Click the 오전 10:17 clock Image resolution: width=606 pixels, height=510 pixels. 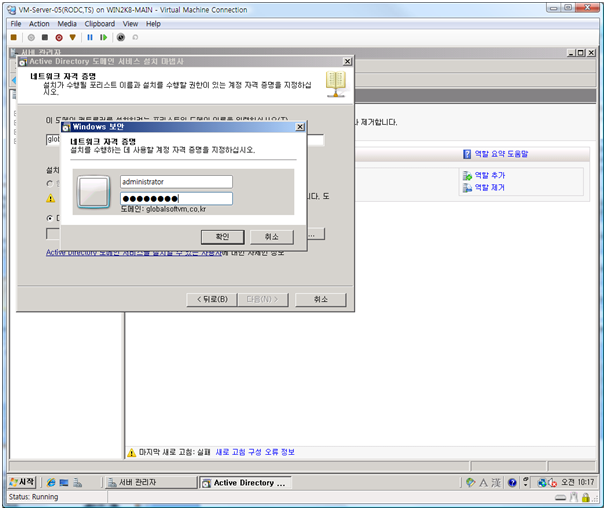pos(577,482)
